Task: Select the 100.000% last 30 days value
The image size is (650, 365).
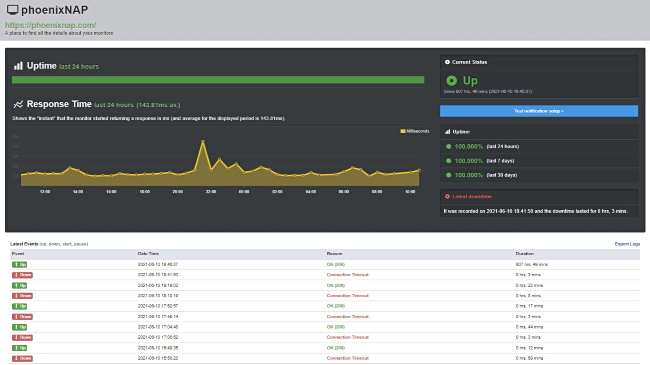Action: click(468, 175)
